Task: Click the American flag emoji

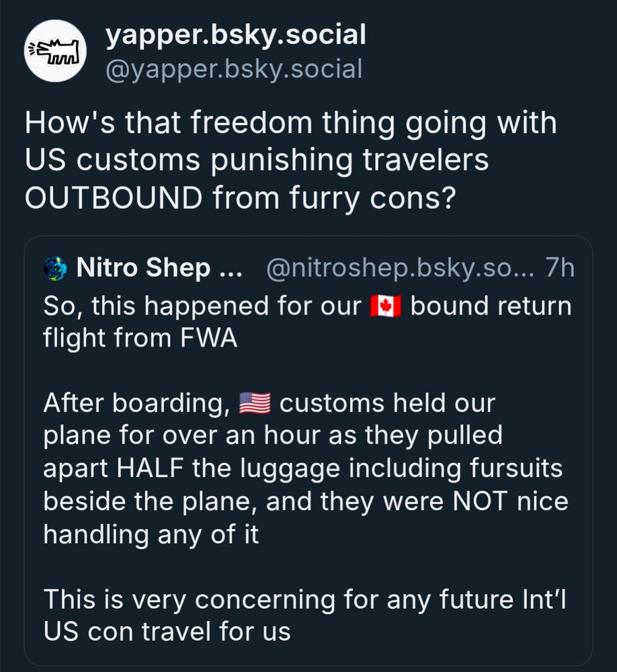Action: click(255, 403)
